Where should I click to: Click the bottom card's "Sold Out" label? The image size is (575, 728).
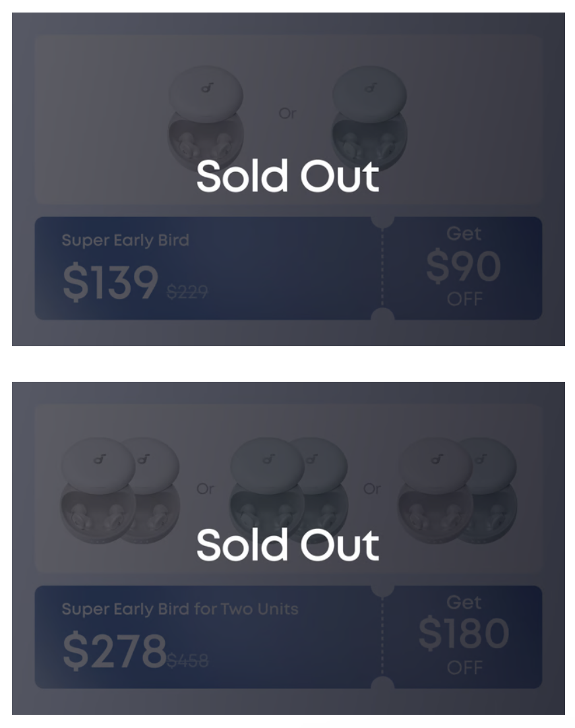(287, 545)
